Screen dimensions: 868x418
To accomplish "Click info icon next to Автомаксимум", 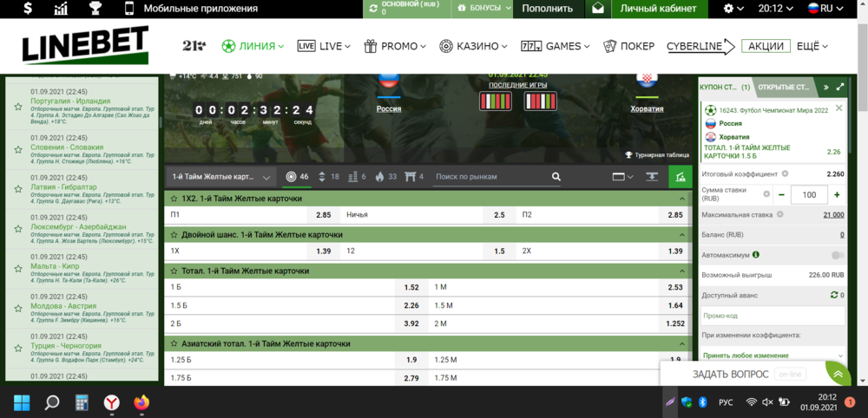I will 756,255.
